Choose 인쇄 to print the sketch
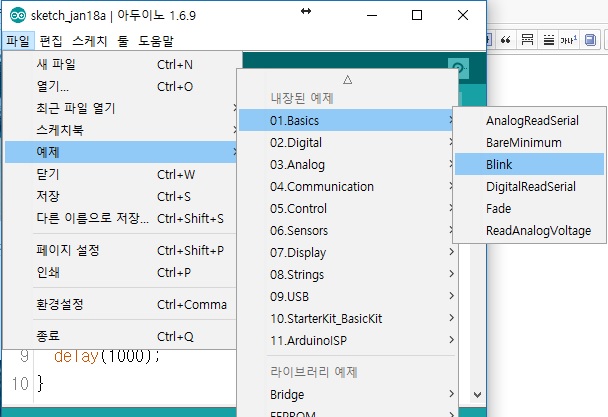 [x=121, y=272]
